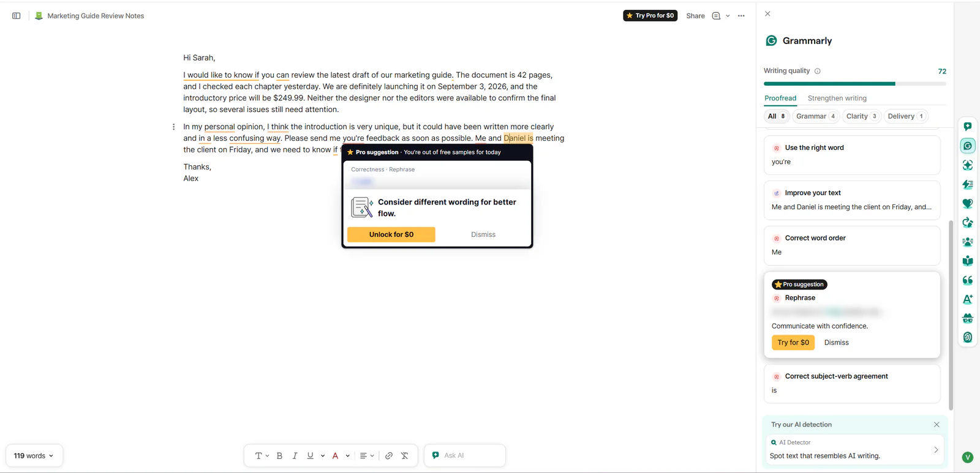Screen dimensions: 980x473
Task: Expand the chevron next to comments icon
Action: pyautogui.click(x=728, y=16)
